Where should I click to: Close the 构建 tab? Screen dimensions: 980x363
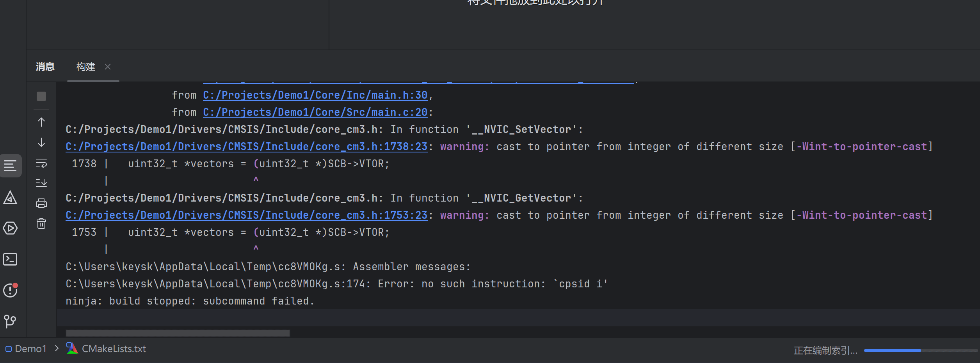click(x=108, y=67)
